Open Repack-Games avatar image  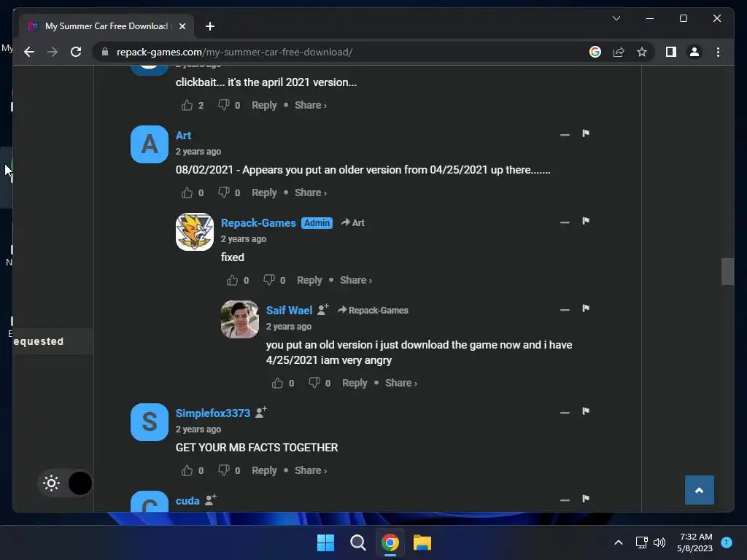click(194, 232)
